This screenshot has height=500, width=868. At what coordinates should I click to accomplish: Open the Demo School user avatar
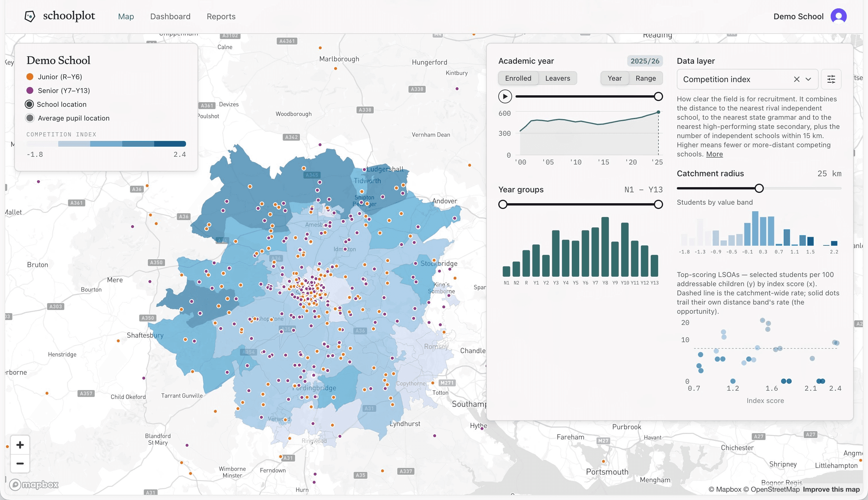(838, 16)
